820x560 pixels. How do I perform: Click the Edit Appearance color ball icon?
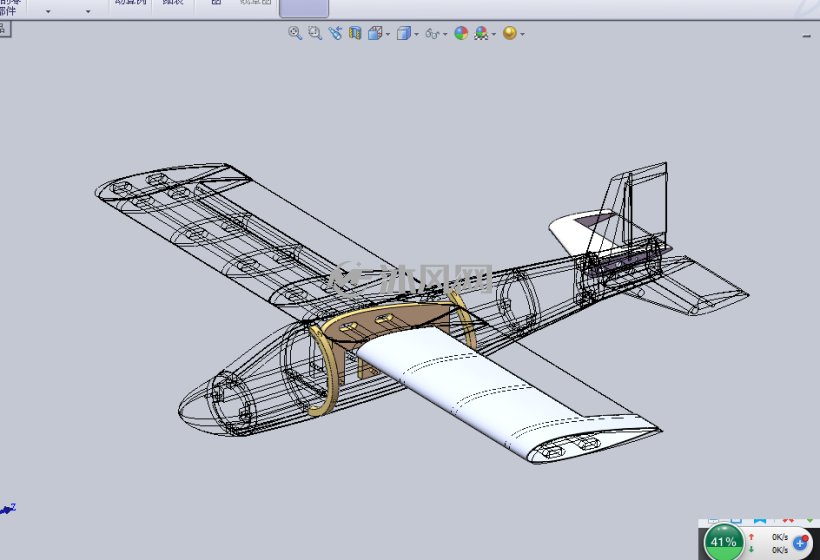[461, 33]
